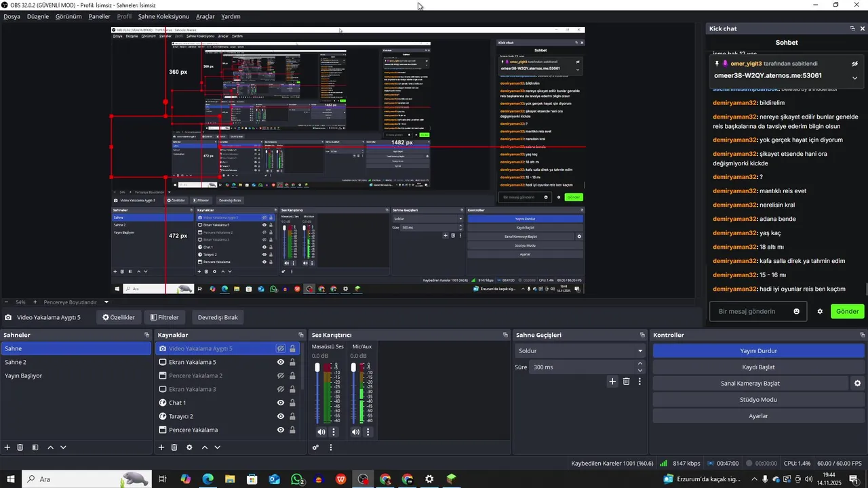Move selected source down in Kaynaklar

click(x=218, y=447)
